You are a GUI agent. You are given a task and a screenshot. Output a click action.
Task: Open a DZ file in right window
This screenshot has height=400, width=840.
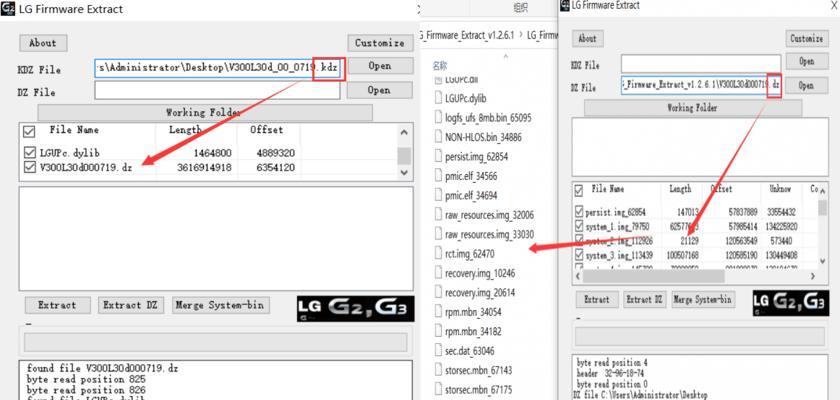(807, 85)
